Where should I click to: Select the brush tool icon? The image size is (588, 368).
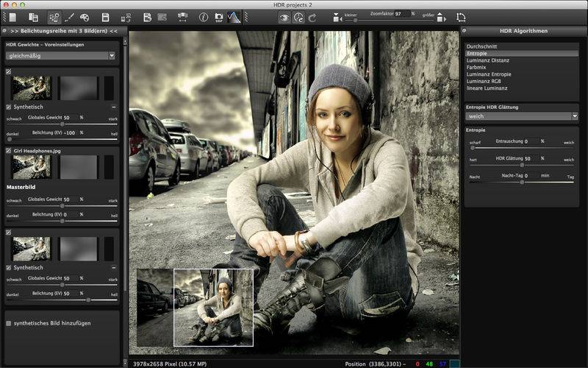click(x=69, y=16)
